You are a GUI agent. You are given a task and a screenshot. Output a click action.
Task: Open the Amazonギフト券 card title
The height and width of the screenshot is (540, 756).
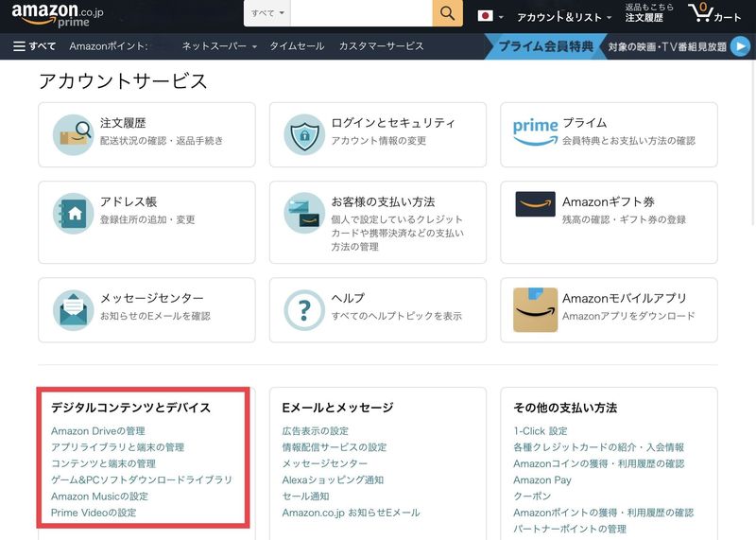(608, 201)
